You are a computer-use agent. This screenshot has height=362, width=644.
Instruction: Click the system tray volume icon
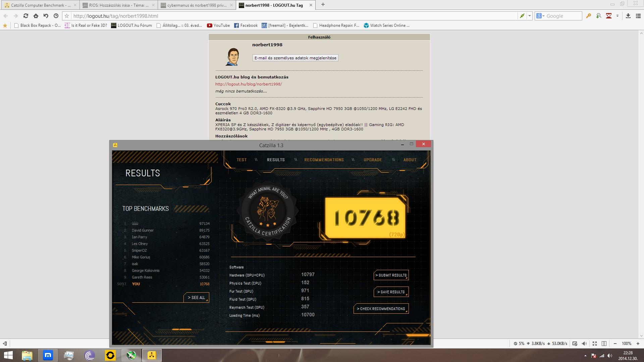pyautogui.click(x=610, y=356)
